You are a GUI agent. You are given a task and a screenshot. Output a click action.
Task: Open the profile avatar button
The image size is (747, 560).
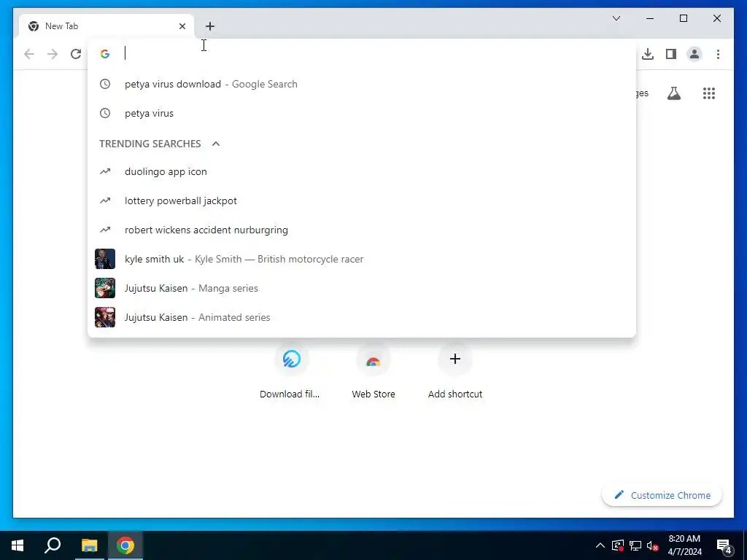tap(694, 54)
